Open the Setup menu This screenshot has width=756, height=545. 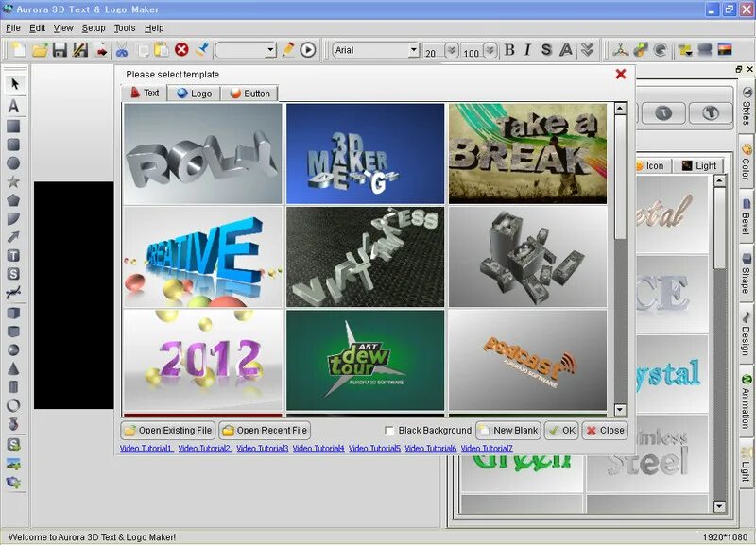[94, 28]
